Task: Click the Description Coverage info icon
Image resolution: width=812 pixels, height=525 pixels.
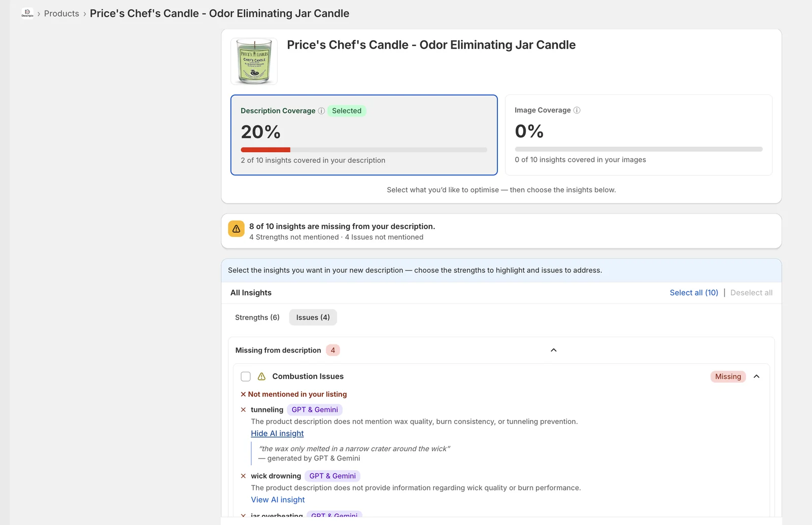Action: [321, 111]
